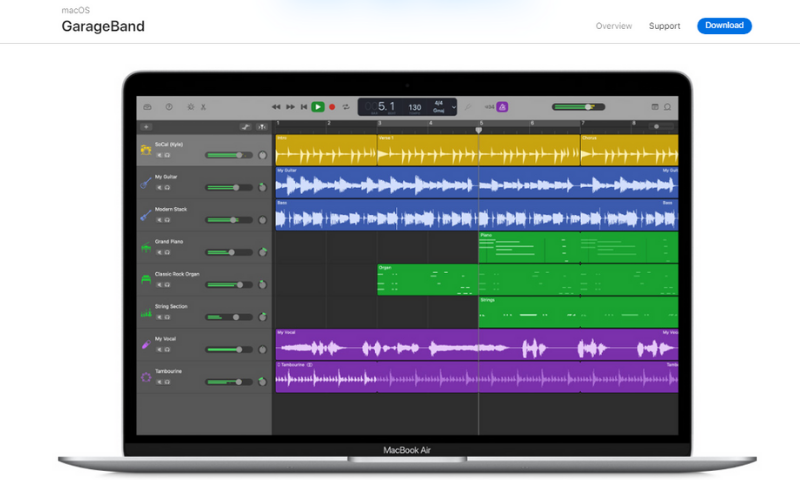Mute the My Vocal track

pyautogui.click(x=159, y=349)
